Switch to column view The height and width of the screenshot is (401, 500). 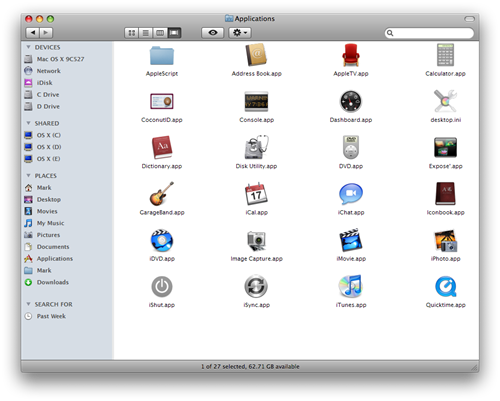(x=160, y=33)
